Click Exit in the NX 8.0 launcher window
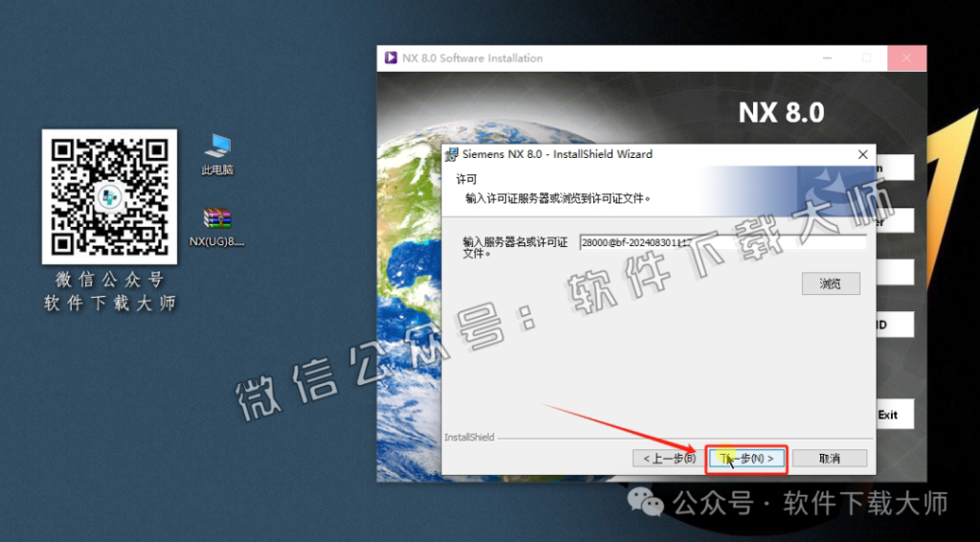 pyautogui.click(x=895, y=415)
